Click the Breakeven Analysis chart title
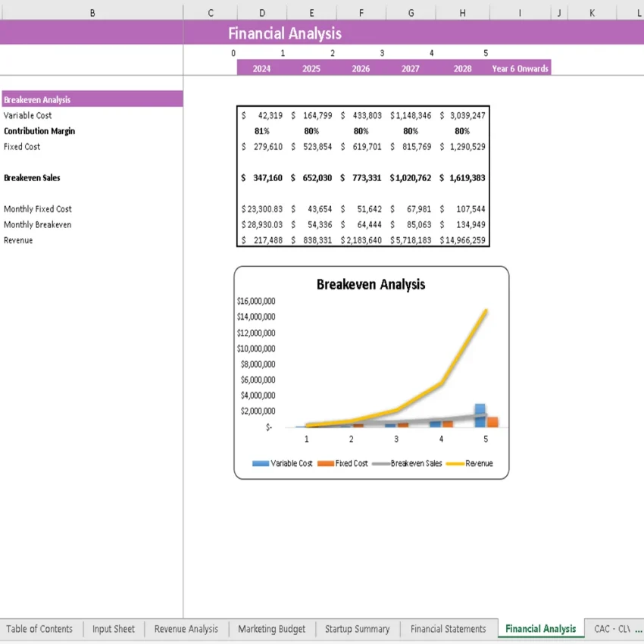 370,285
